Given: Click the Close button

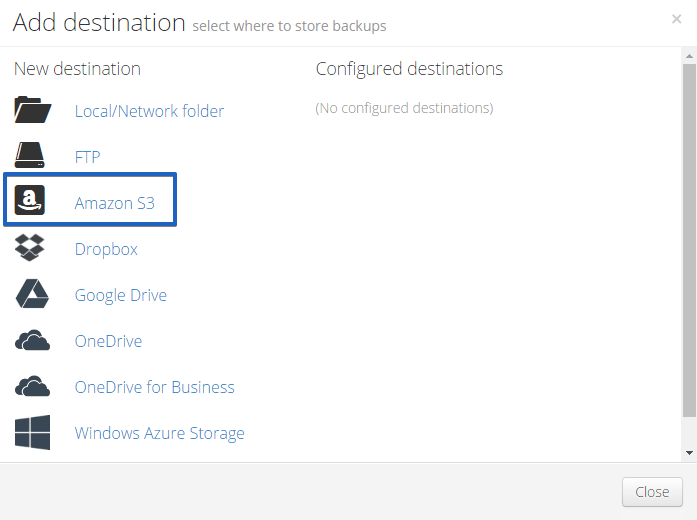Looking at the screenshot, I should [x=652, y=492].
